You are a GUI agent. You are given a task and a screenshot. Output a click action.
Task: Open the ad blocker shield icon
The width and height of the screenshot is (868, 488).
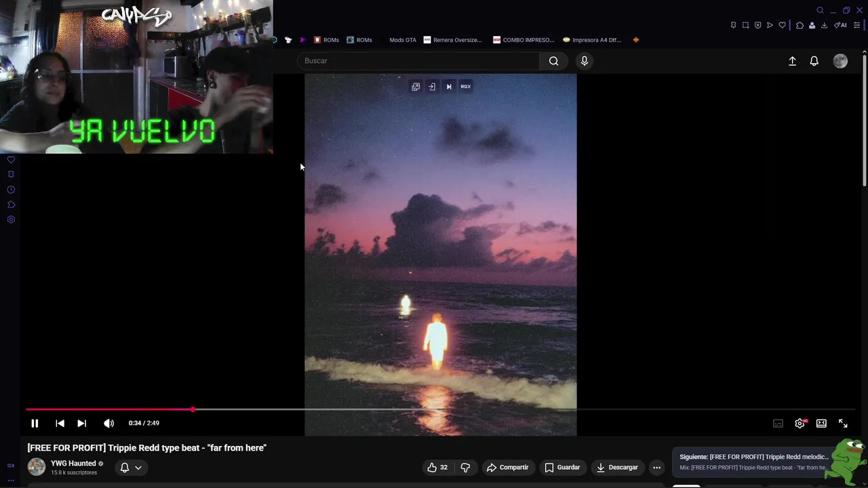[757, 25]
